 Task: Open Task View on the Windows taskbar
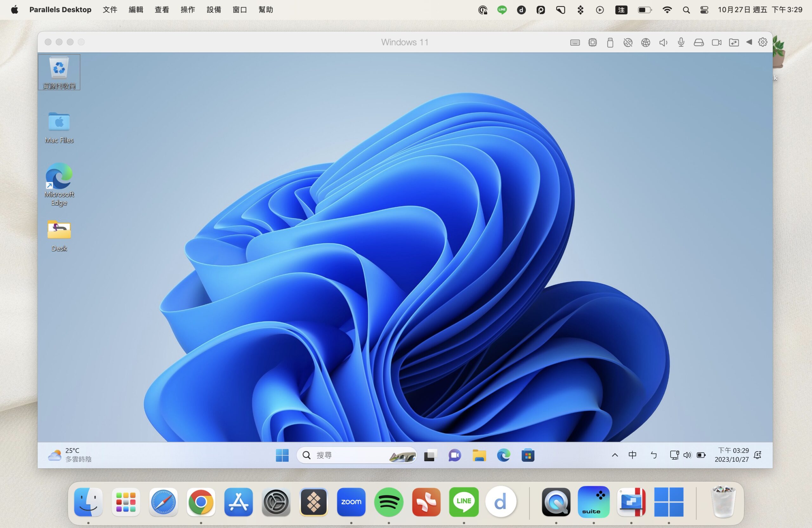(430, 455)
